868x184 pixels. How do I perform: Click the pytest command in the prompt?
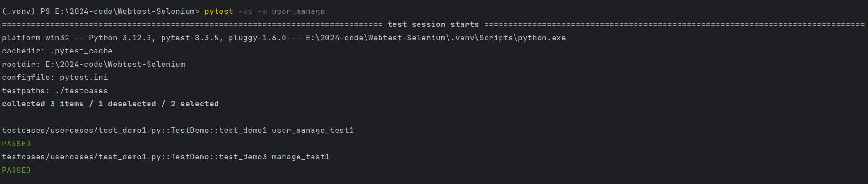(x=219, y=11)
